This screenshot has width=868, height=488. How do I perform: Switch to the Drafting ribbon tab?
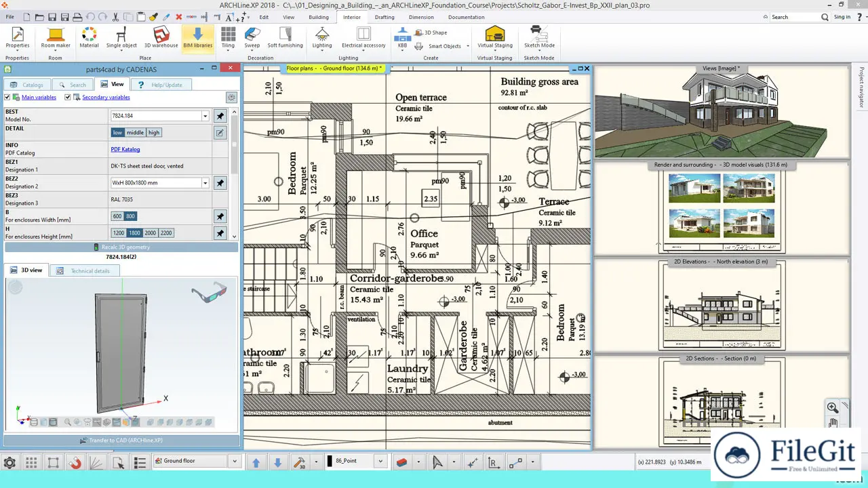[x=384, y=17]
